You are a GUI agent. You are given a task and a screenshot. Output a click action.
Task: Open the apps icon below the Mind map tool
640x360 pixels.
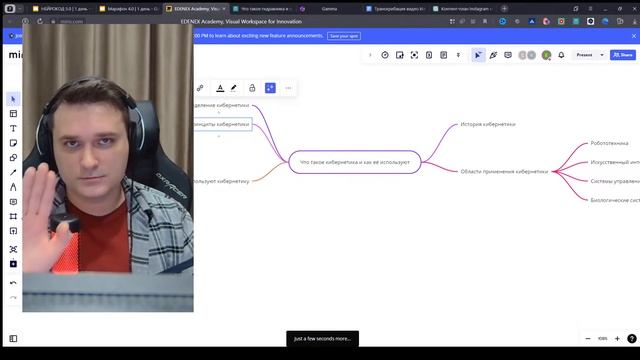13,264
